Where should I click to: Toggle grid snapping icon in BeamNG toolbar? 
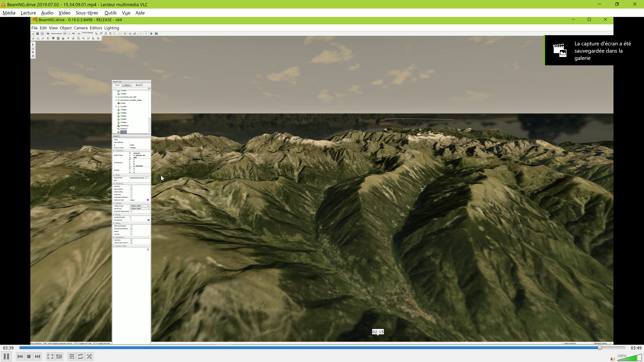pos(101,34)
